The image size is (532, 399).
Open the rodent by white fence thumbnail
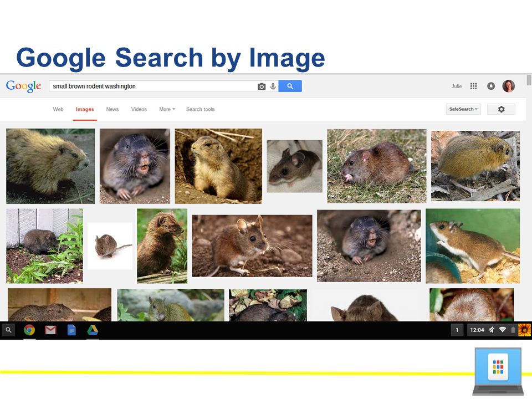(44, 245)
